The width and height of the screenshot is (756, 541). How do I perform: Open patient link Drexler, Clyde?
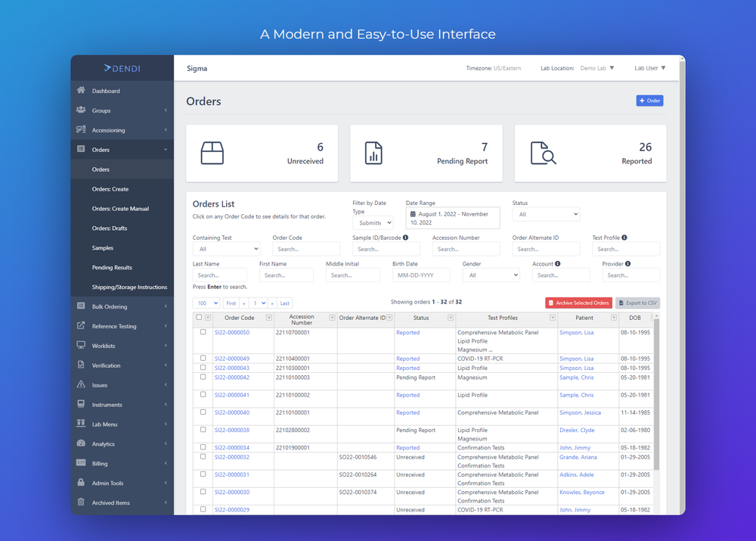tap(577, 430)
